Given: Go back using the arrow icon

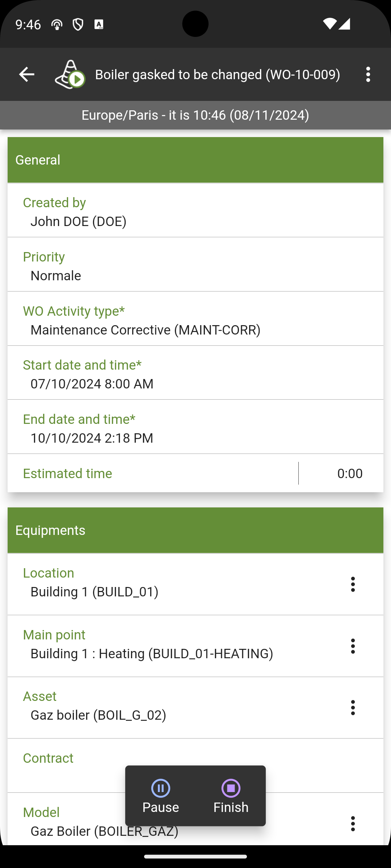Looking at the screenshot, I should pos(26,75).
